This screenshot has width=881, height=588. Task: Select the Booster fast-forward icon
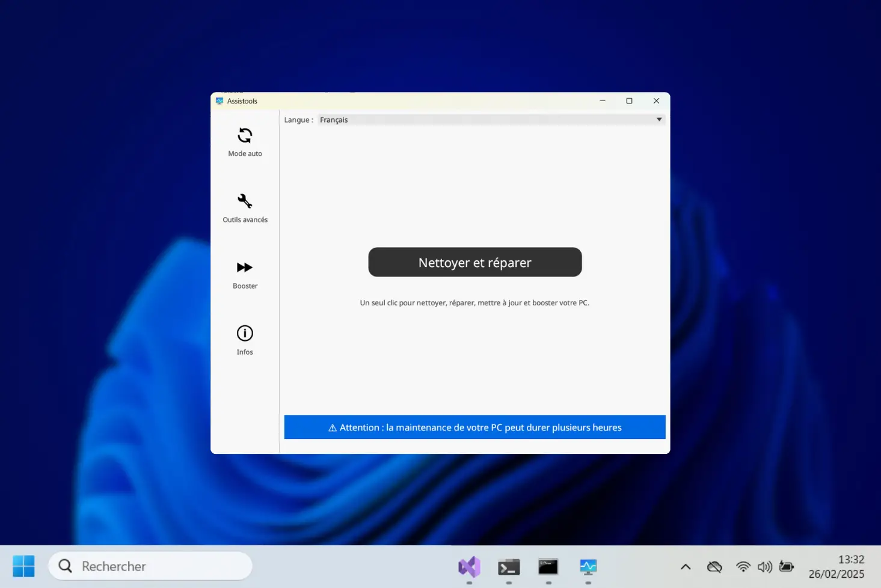(x=245, y=268)
